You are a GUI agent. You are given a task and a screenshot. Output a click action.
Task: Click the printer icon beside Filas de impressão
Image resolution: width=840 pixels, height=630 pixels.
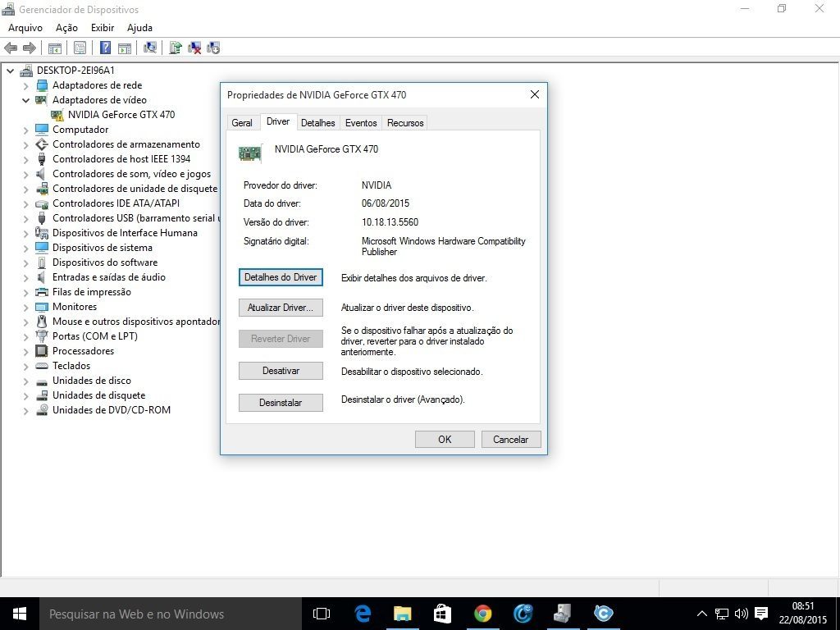(x=42, y=292)
